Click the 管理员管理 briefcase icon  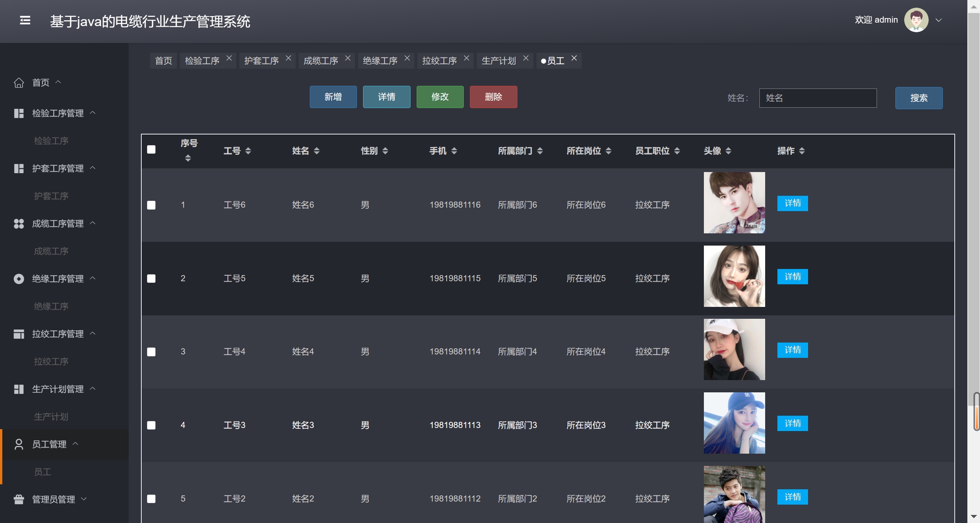coord(19,500)
